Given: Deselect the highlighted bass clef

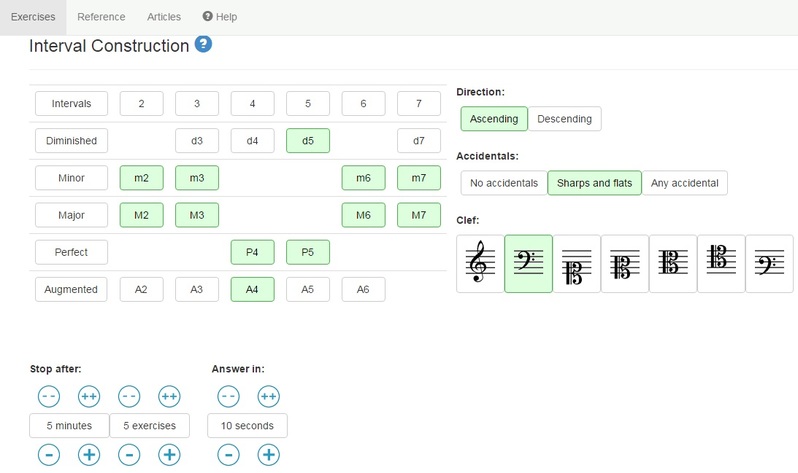Looking at the screenshot, I should coord(528,264).
